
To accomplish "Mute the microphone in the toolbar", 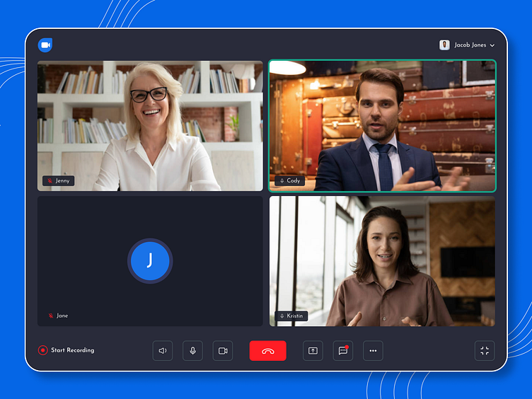I will pyautogui.click(x=192, y=350).
